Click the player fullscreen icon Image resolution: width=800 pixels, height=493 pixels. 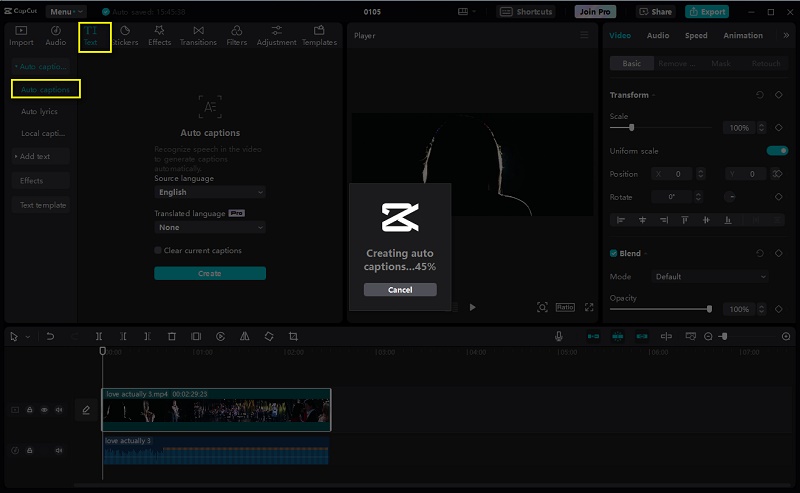pyautogui.click(x=589, y=307)
